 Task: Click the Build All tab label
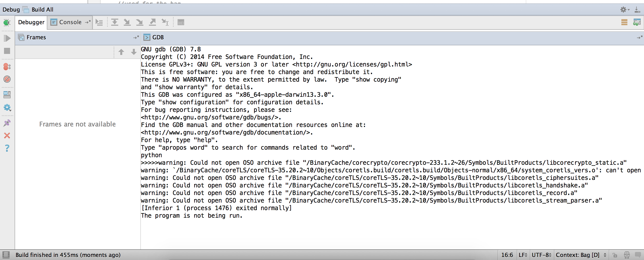point(42,10)
